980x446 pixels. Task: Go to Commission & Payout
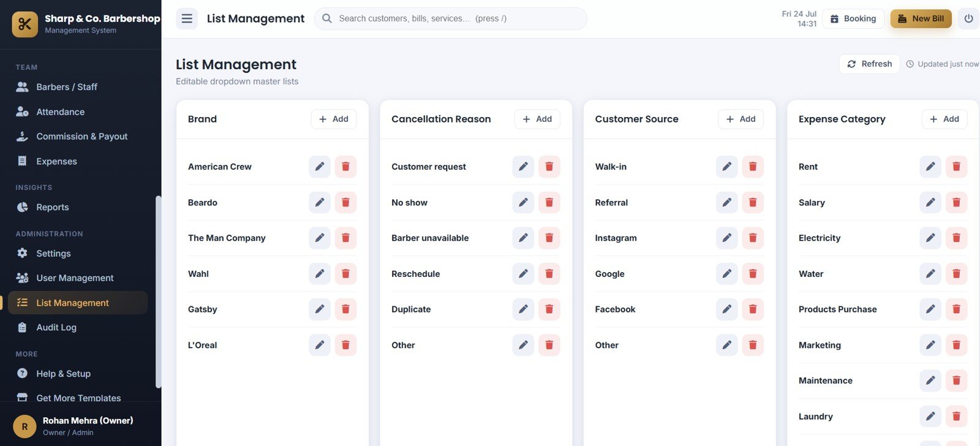point(78,137)
